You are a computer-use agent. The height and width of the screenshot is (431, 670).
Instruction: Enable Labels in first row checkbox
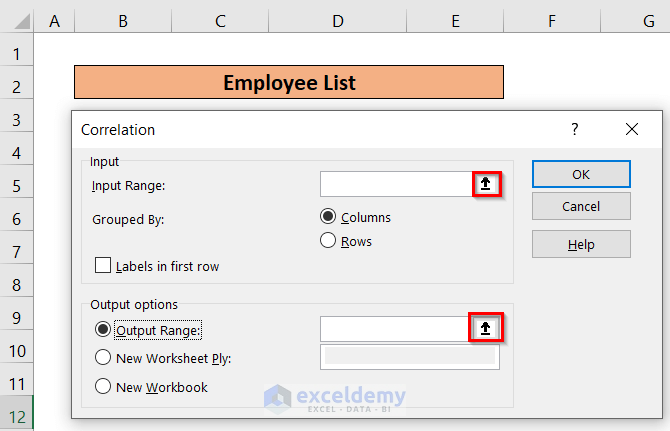(x=102, y=266)
